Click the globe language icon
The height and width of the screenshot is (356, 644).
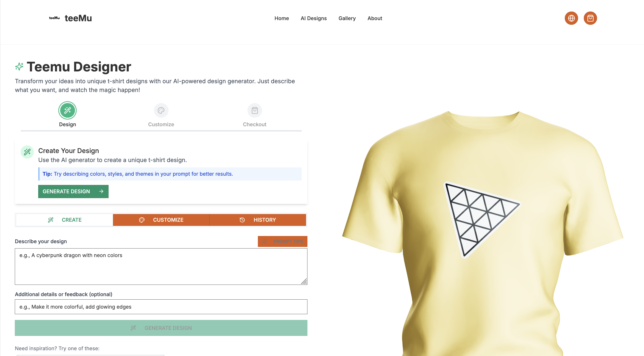click(571, 18)
